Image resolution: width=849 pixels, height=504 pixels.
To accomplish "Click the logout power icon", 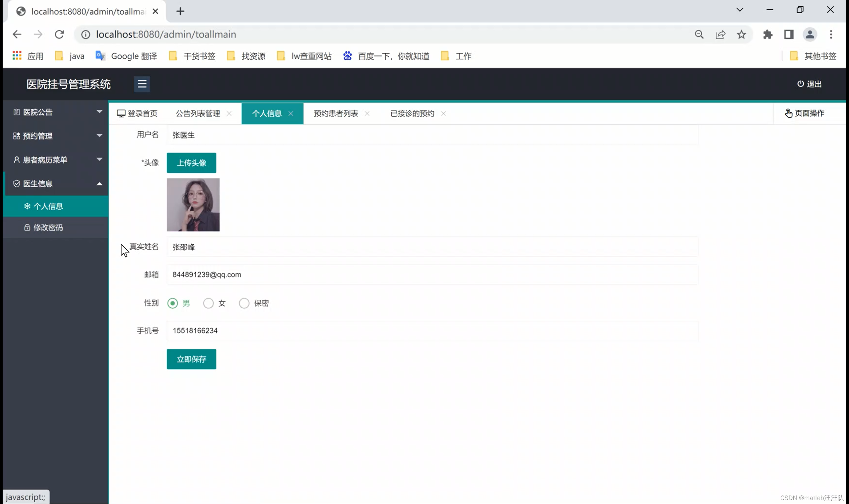I will click(801, 84).
